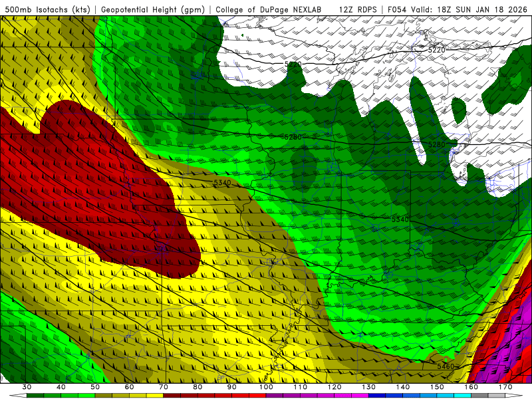Image resolution: width=532 pixels, height=399 pixels.
Task: Click the '500mb Isotachs (kts)' title text
Action: click(47, 9)
